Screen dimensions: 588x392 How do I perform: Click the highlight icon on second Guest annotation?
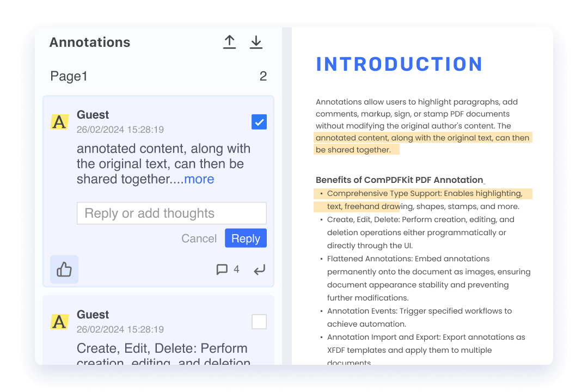click(x=59, y=322)
